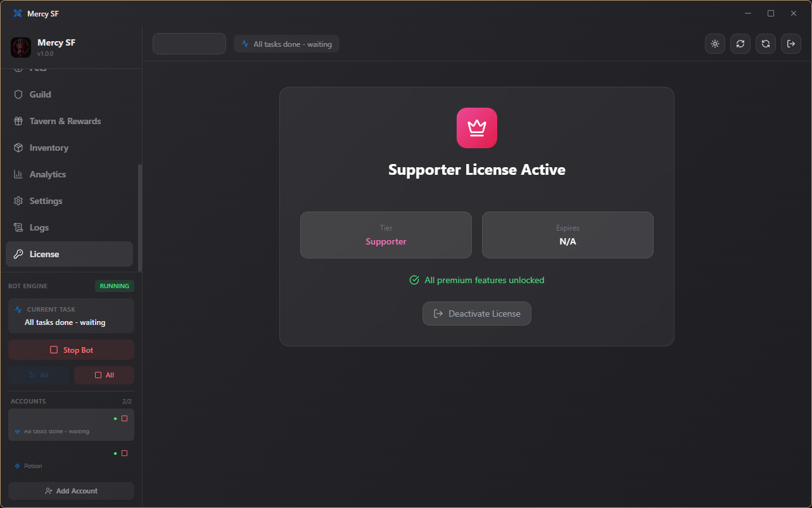Click the logout arrow icon in top bar

coord(791,44)
